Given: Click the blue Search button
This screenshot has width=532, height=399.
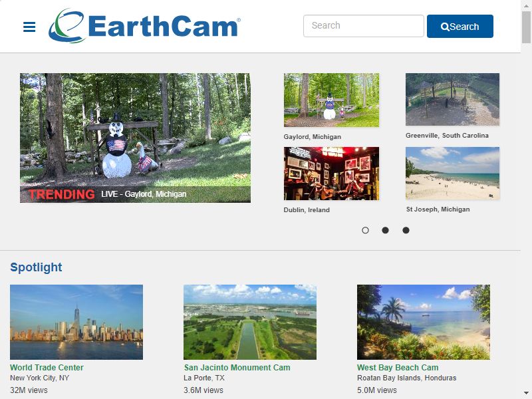Looking at the screenshot, I should point(460,26).
